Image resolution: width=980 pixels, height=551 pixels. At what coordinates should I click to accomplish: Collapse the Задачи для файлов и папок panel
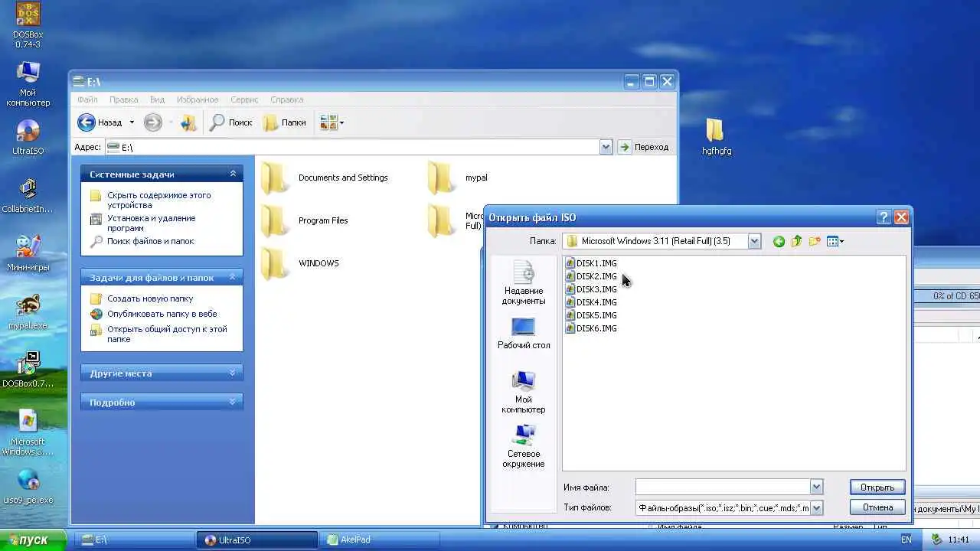(x=233, y=277)
